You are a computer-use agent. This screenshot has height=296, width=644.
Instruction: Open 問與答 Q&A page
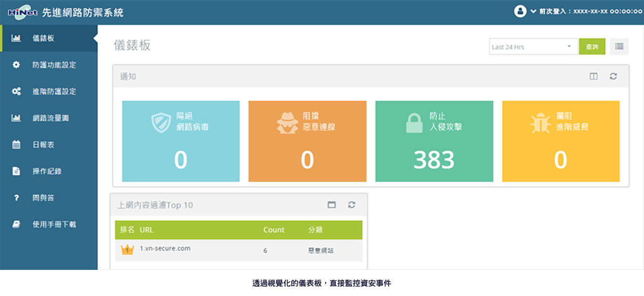[x=43, y=197]
